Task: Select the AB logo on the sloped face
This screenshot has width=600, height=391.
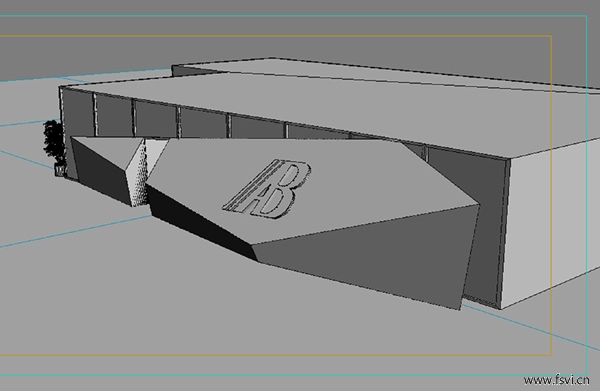Action: 267,189
